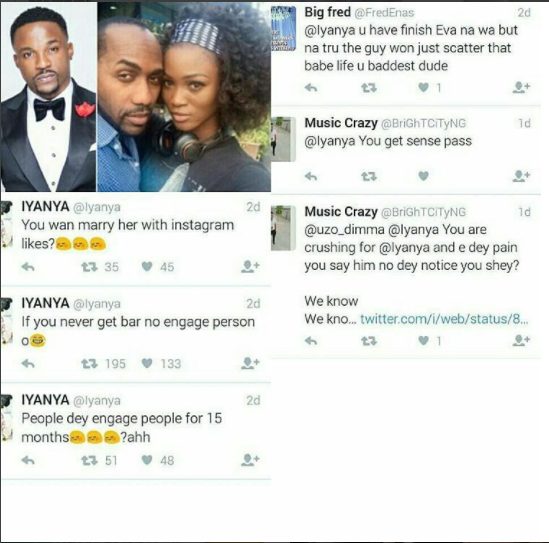Open the twitter.com/i/web/status link
This screenshot has width=549, height=543.
pos(444,319)
